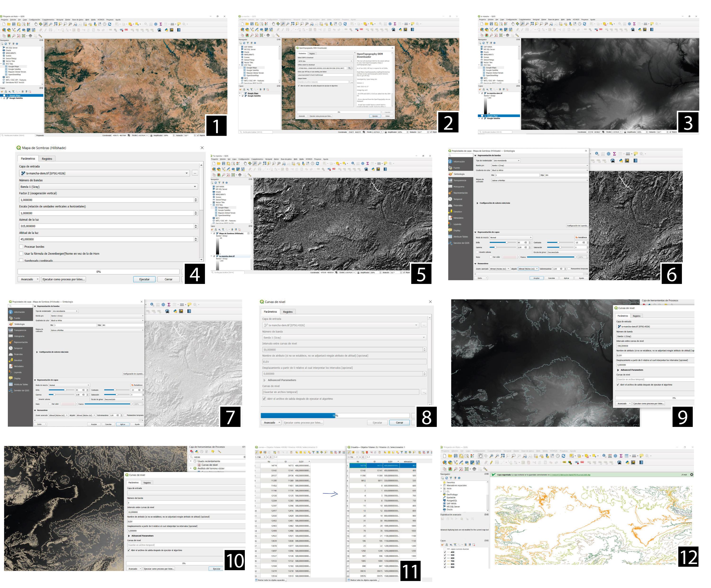The image size is (711, 588).
Task: Open the Python console icon in screenshot 1
Action: click(x=166, y=30)
